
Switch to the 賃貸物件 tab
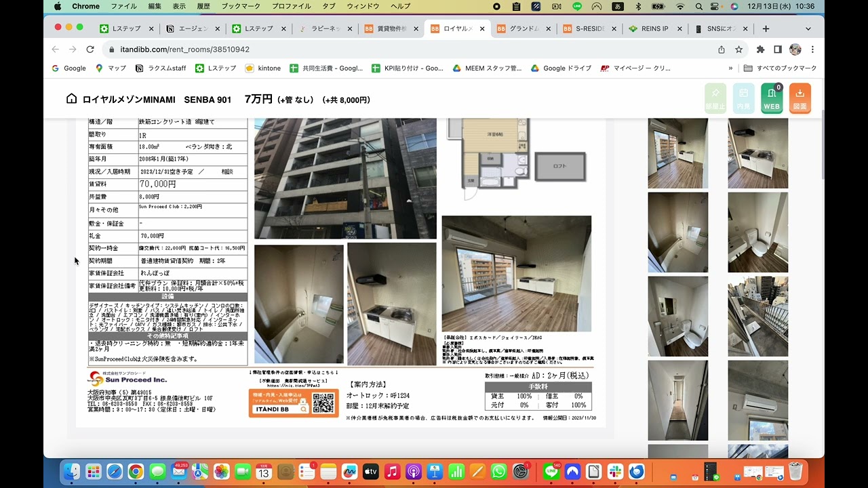pyautogui.click(x=391, y=28)
